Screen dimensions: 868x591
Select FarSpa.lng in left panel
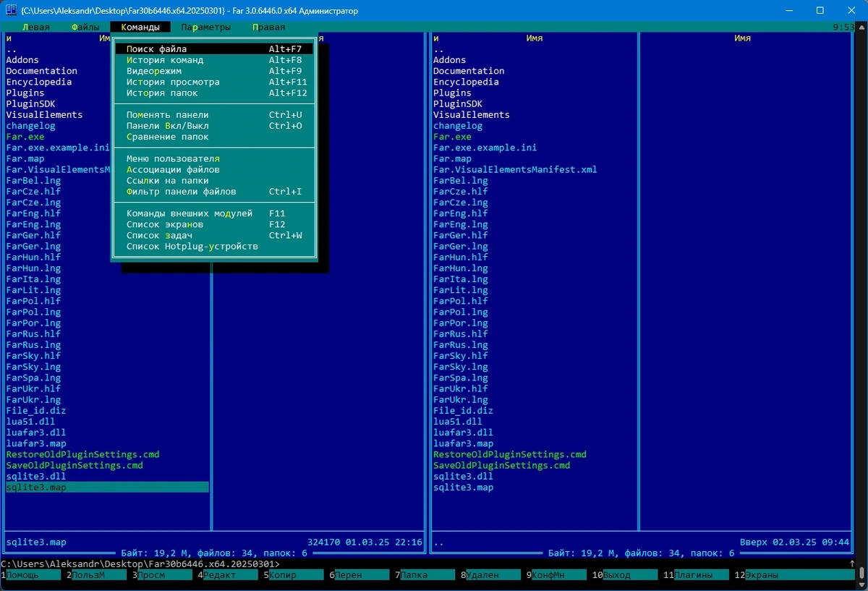(33, 378)
